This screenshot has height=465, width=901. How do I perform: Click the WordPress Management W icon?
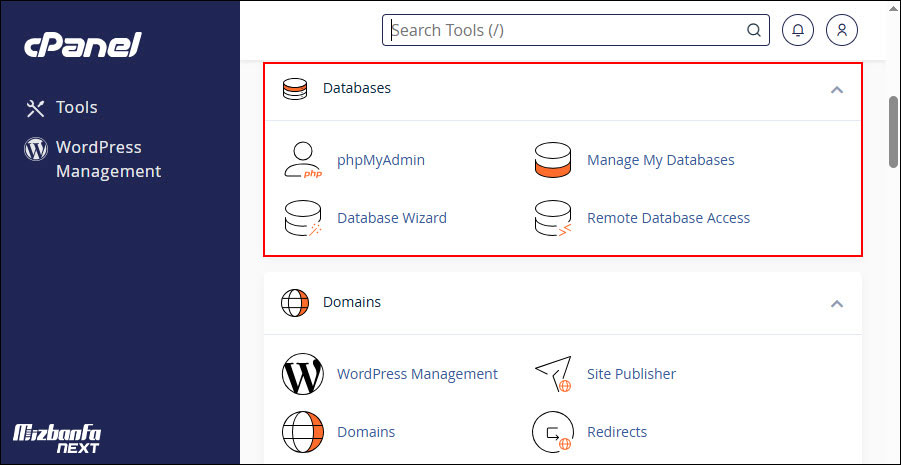(303, 374)
